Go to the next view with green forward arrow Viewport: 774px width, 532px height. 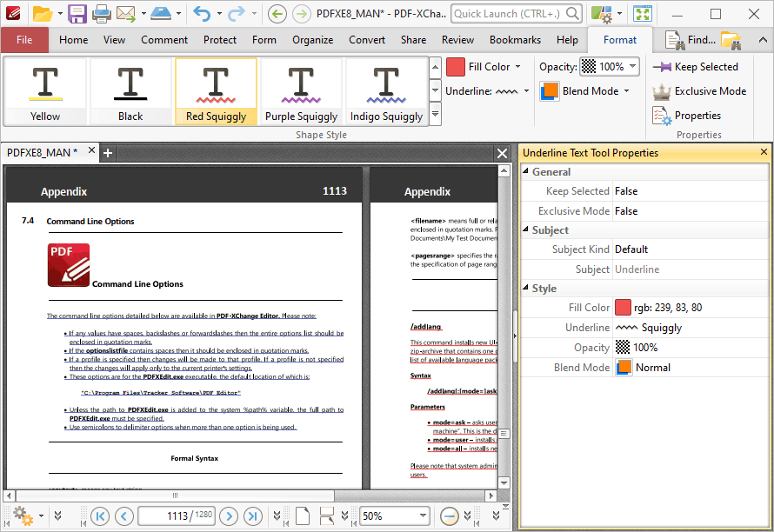[301, 14]
